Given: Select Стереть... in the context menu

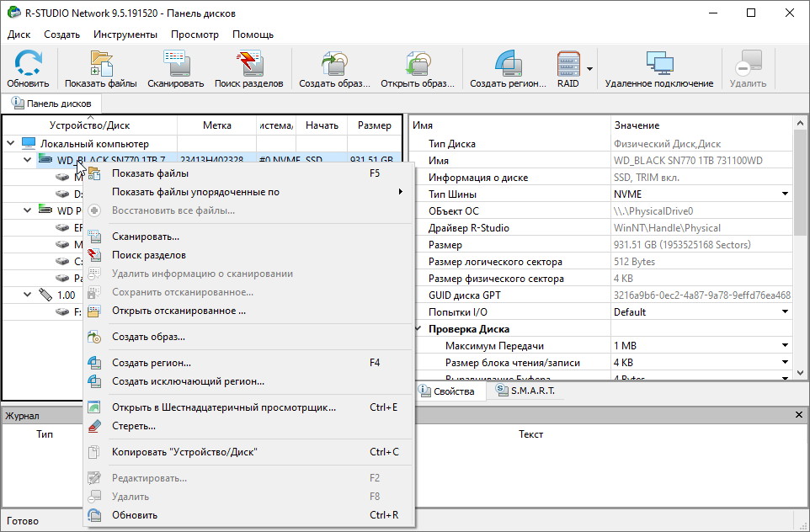Looking at the screenshot, I should tap(248, 426).
